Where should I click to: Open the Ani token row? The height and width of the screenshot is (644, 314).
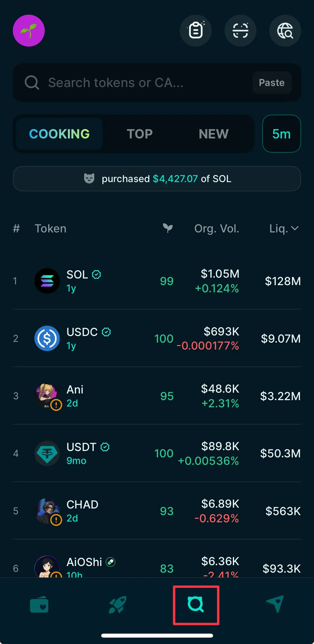(x=157, y=396)
